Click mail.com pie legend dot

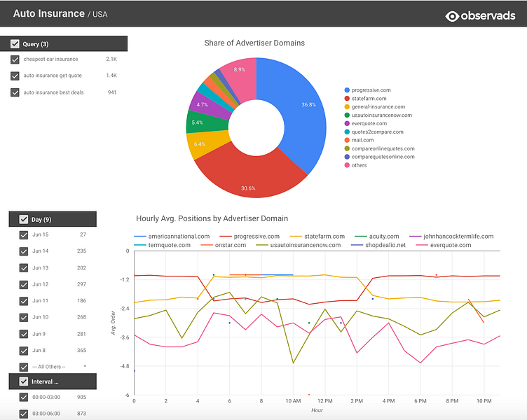point(347,140)
